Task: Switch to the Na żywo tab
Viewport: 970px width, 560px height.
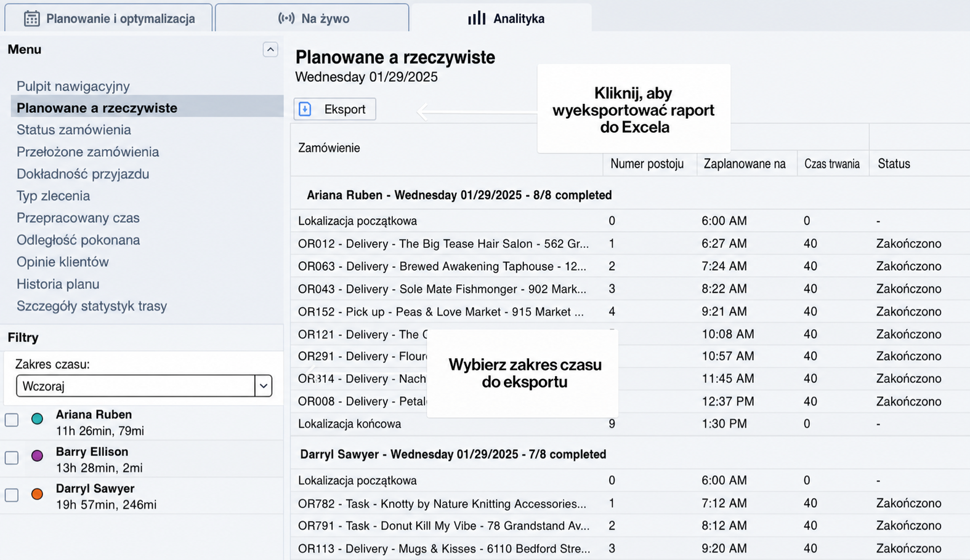Action: coord(312,18)
